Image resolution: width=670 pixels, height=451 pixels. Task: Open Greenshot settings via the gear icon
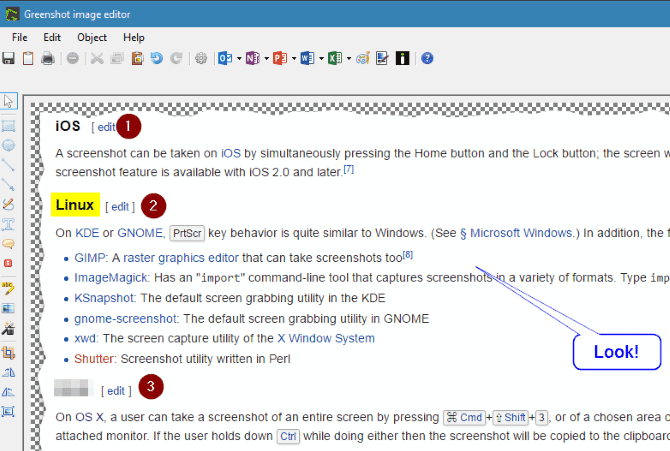(x=201, y=58)
